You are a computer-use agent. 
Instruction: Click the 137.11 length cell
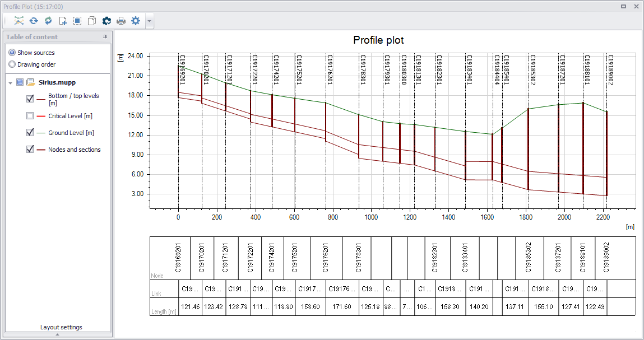[x=515, y=307]
